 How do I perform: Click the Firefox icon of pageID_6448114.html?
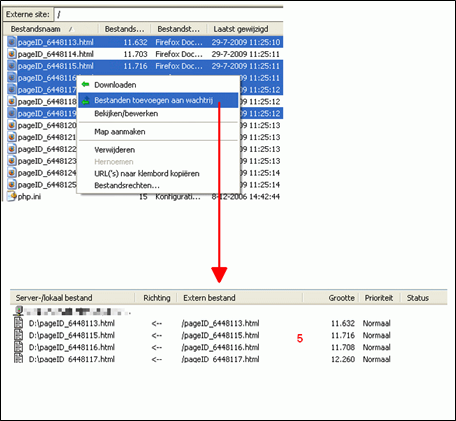[x=12, y=54]
